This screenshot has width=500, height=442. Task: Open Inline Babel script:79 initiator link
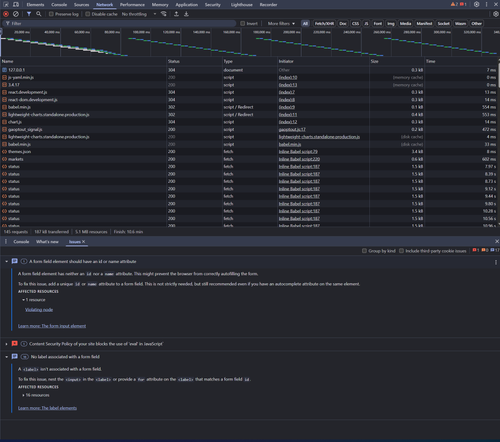(298, 152)
